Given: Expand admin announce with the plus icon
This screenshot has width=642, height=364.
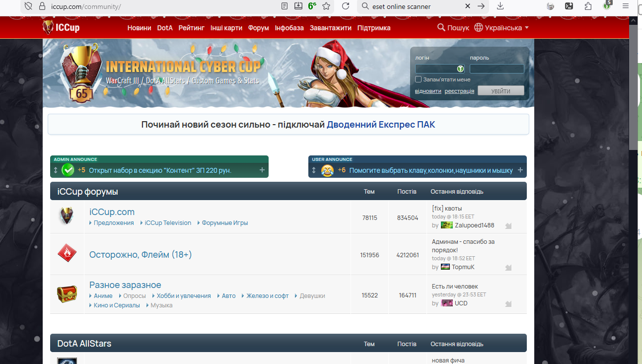Looking at the screenshot, I should (262, 170).
